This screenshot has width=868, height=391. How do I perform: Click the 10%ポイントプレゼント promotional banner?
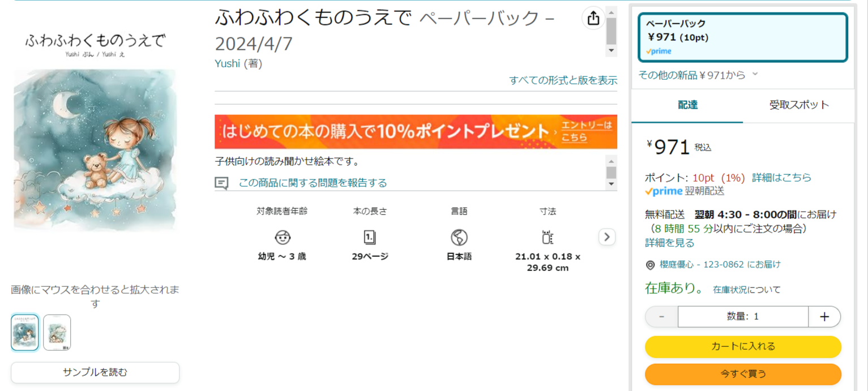(416, 132)
